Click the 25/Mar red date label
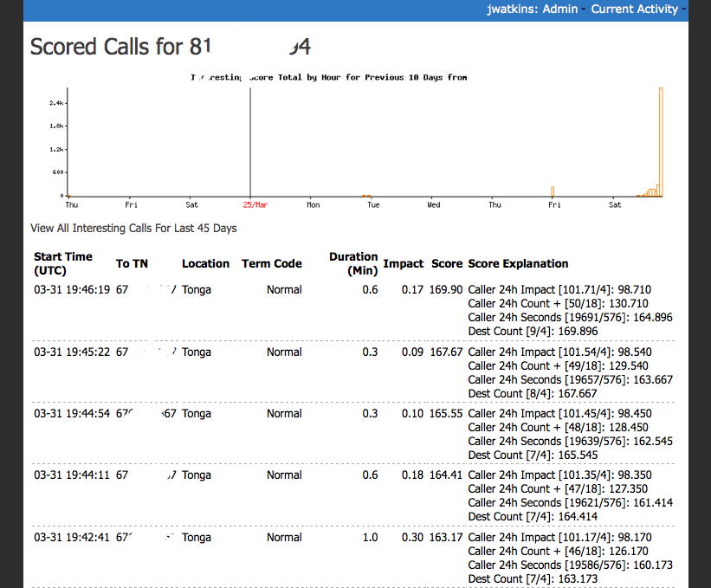Image resolution: width=711 pixels, height=588 pixels. [x=254, y=205]
